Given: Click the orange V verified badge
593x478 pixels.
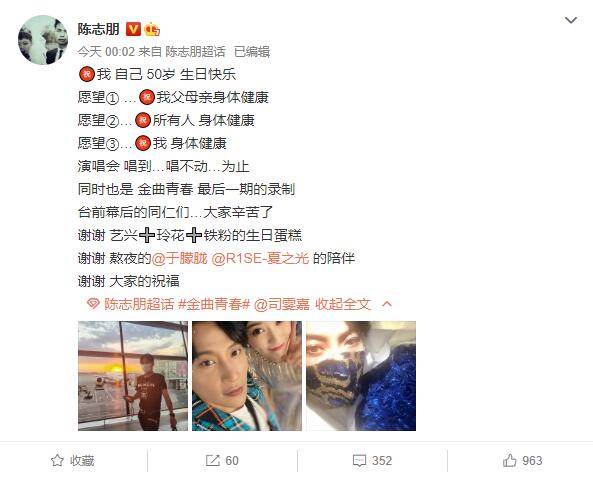Looking at the screenshot, I should pyautogui.click(x=133, y=29).
